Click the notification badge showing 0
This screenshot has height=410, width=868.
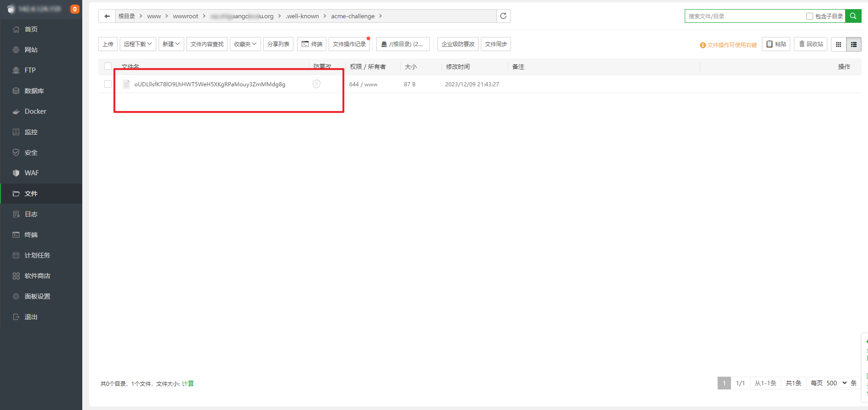pyautogui.click(x=75, y=9)
